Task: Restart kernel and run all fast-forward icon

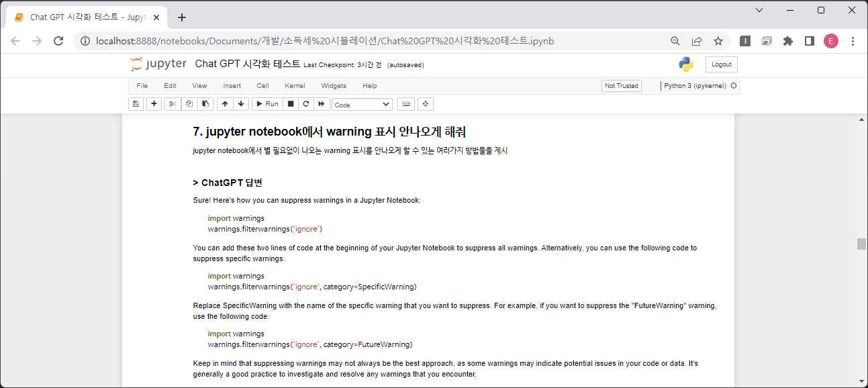Action: click(x=322, y=104)
